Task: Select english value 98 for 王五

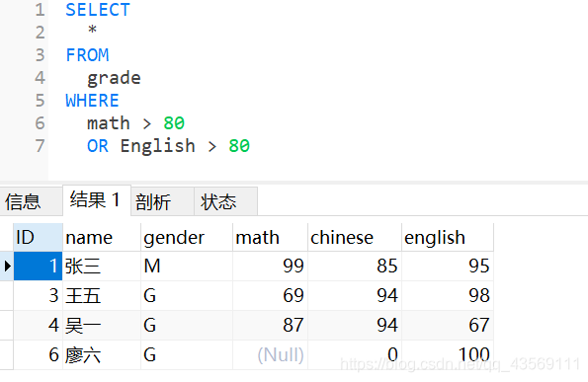Action: [448, 295]
